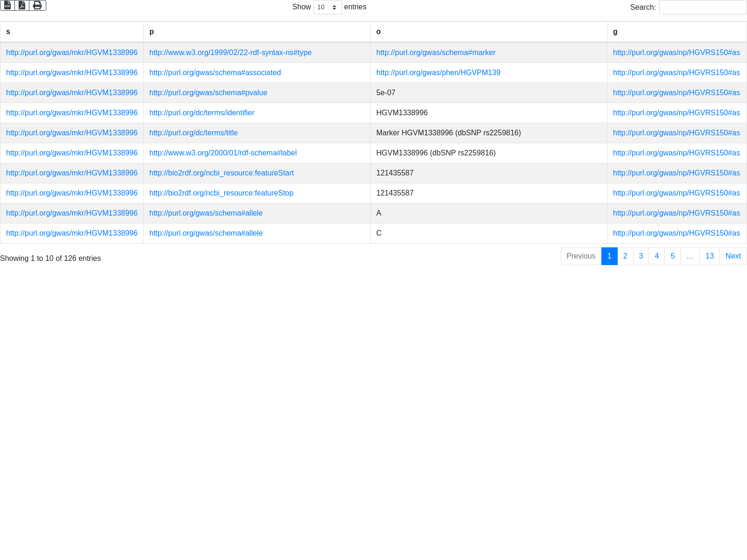Screen dimensions: 747x560
Task: Go to pagination page 2
Action: coord(625,256)
